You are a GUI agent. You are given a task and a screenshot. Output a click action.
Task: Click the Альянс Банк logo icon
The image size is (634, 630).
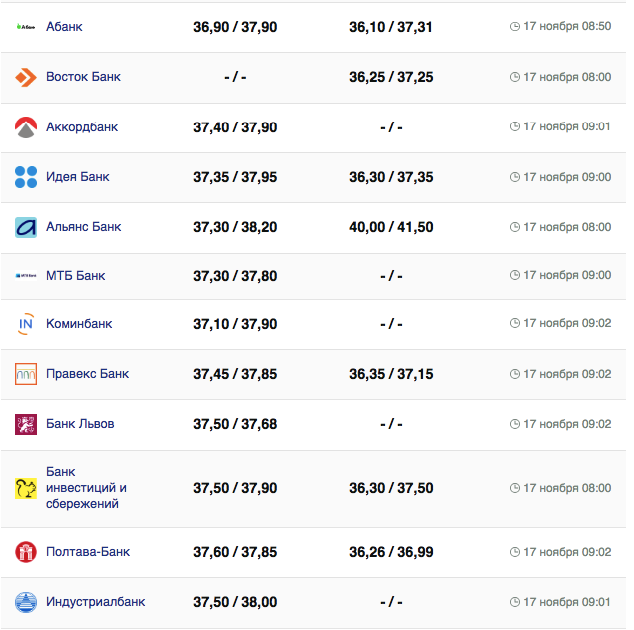(x=26, y=227)
